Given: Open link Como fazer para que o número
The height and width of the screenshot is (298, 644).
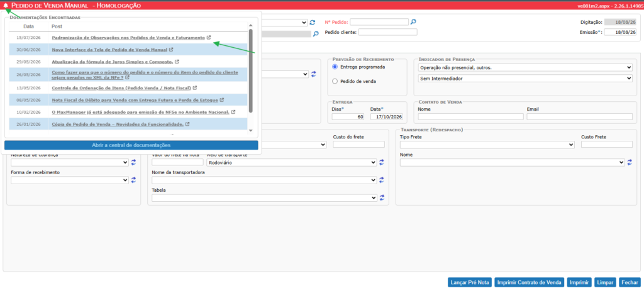Looking at the screenshot, I should (145, 74).
